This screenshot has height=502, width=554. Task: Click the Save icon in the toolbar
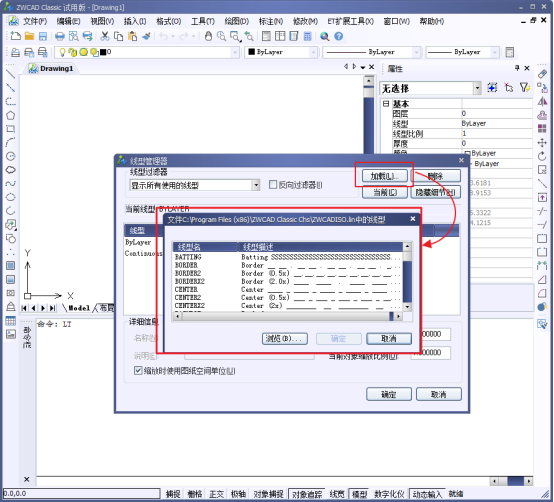(x=43, y=36)
